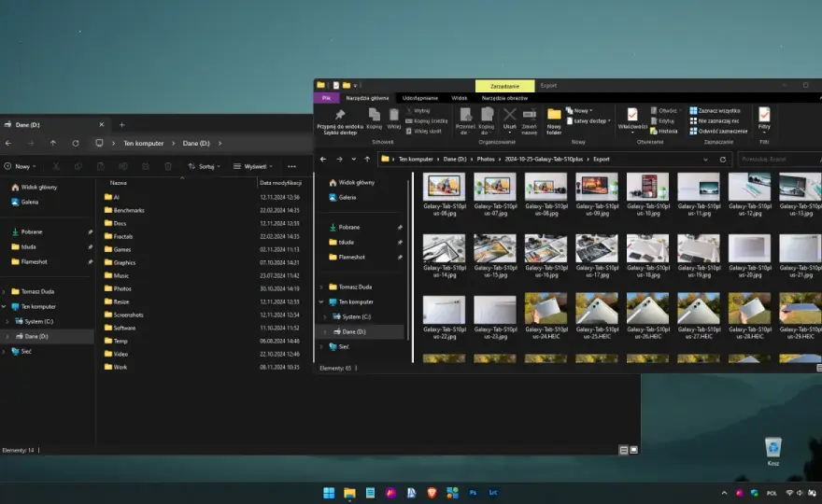Image resolution: width=822 pixels, height=504 pixels.
Task: Click the 'Przenieś do' icon
Action: pyautogui.click(x=465, y=115)
